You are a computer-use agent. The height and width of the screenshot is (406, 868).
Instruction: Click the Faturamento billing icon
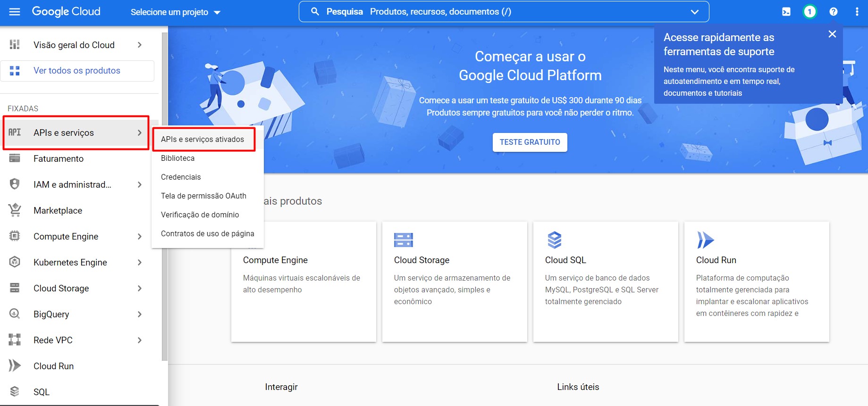15,158
